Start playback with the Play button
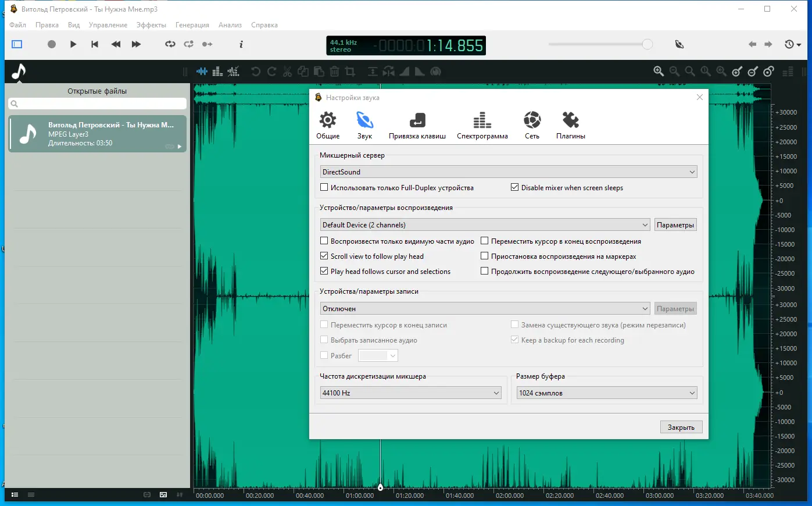Image resolution: width=812 pixels, height=506 pixels. pyautogui.click(x=72, y=44)
